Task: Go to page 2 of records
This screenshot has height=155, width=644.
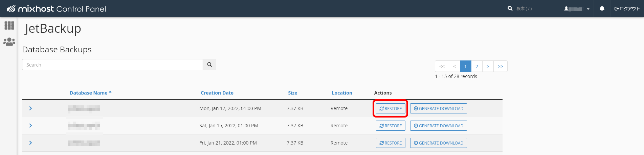Action: pos(476,66)
